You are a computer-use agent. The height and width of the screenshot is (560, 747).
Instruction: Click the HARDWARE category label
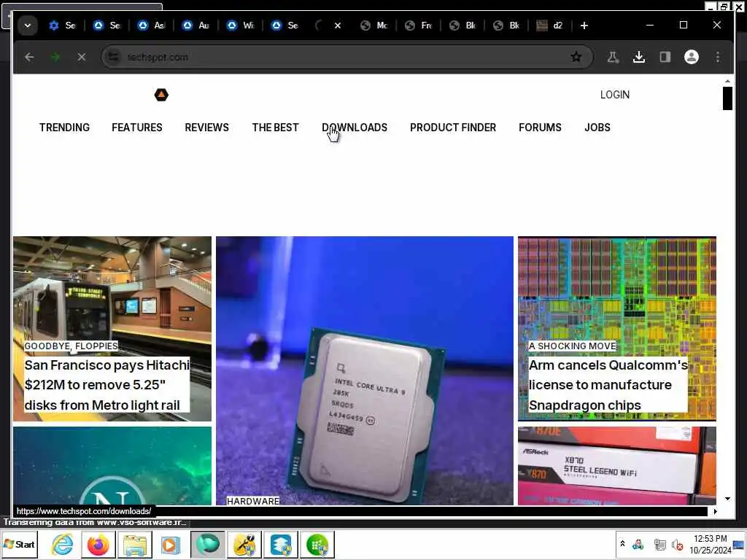pos(253,501)
